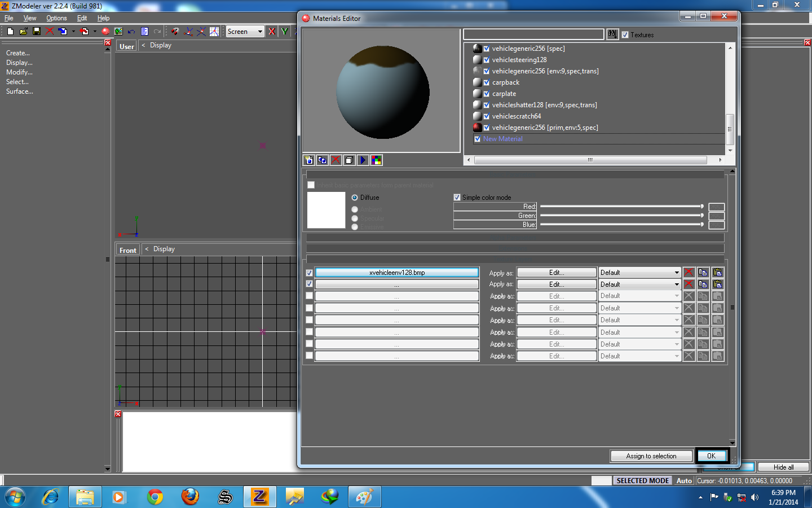
Task: Delete the selected material
Action: [x=336, y=160]
